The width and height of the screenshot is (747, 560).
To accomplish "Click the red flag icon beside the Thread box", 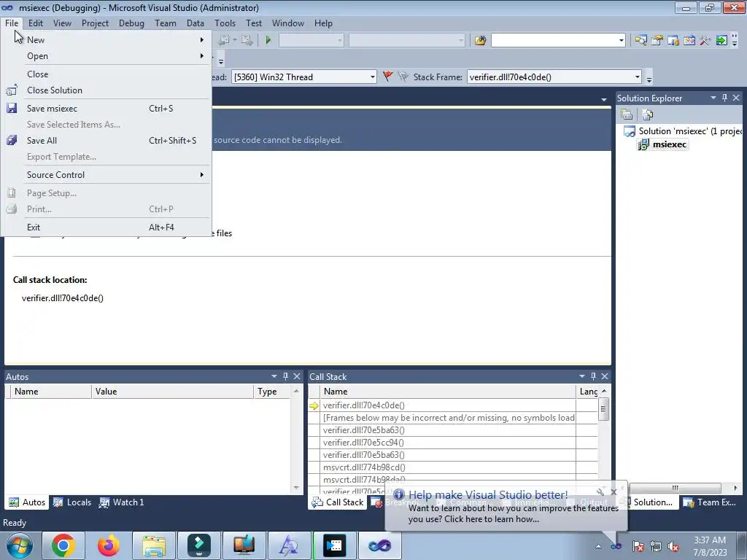I will [x=388, y=77].
